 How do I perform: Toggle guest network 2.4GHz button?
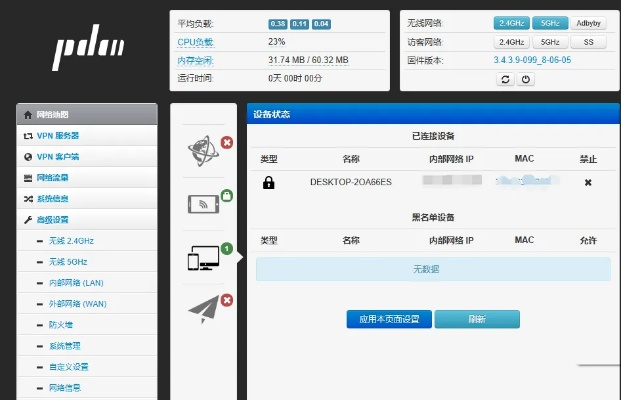click(511, 42)
